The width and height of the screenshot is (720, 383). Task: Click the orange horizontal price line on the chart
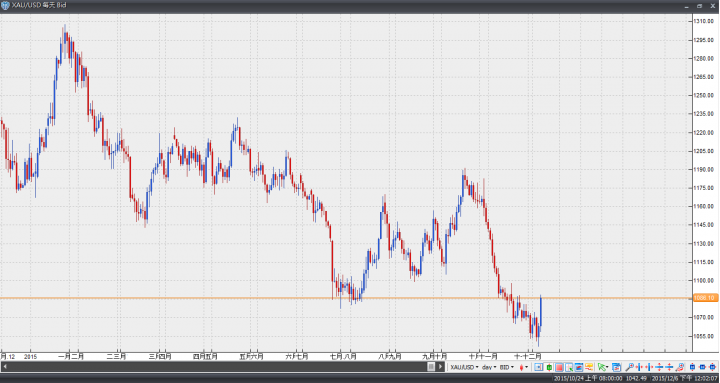click(346, 298)
